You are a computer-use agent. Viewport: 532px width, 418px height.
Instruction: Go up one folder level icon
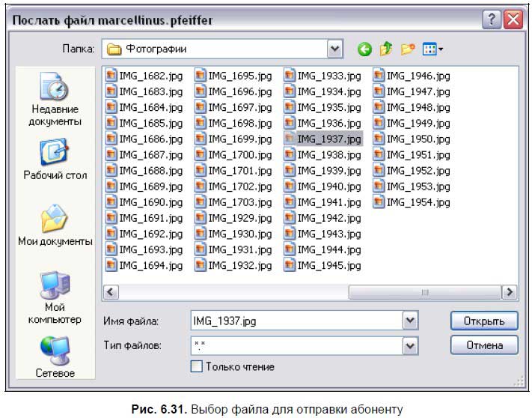click(386, 49)
